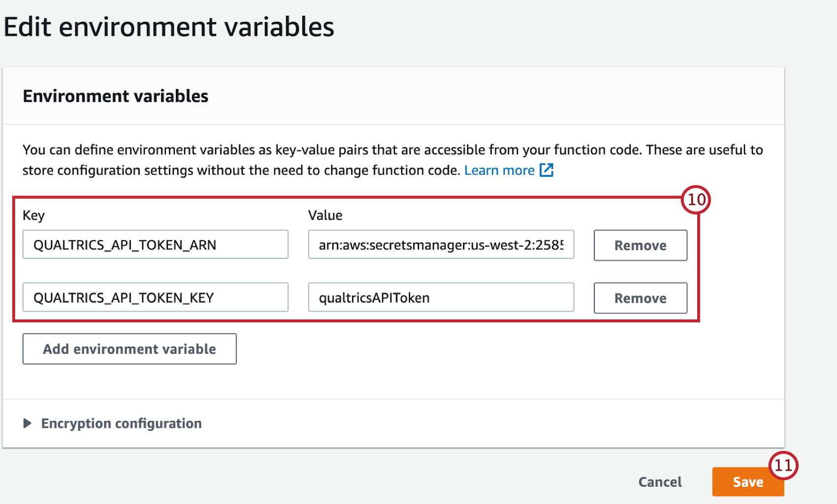Save the environment variables
Image resolution: width=837 pixels, height=504 pixels.
tap(748, 482)
